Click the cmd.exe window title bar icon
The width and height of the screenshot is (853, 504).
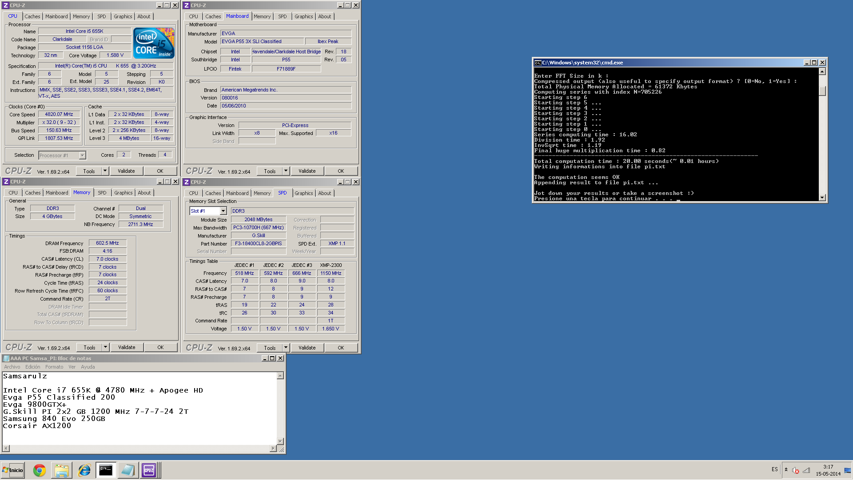(x=538, y=63)
